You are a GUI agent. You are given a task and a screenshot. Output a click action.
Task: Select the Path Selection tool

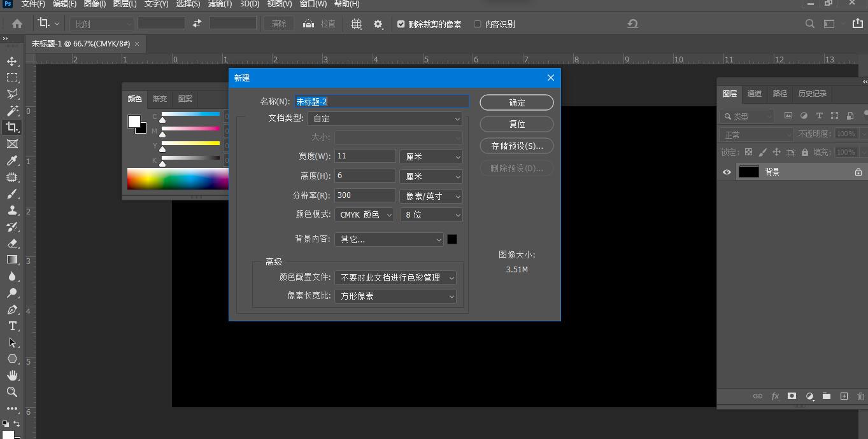click(x=12, y=342)
